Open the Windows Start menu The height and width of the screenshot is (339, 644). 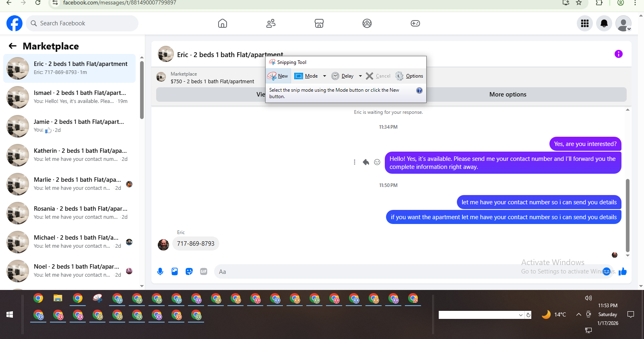[10, 314]
